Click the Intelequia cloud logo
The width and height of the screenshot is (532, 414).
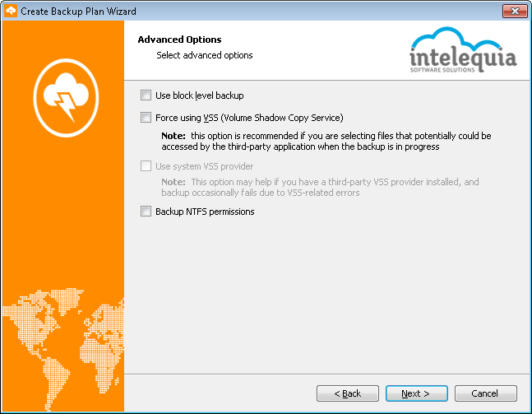coord(463,50)
